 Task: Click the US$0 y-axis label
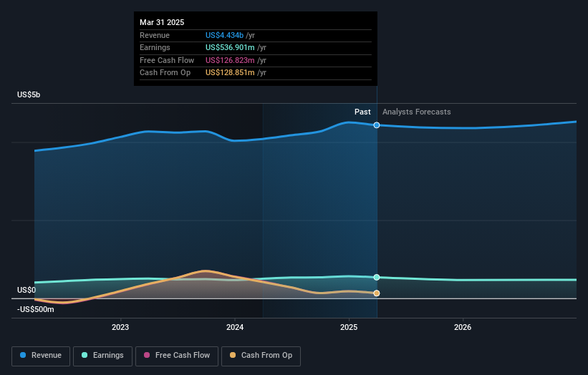pyautogui.click(x=26, y=290)
